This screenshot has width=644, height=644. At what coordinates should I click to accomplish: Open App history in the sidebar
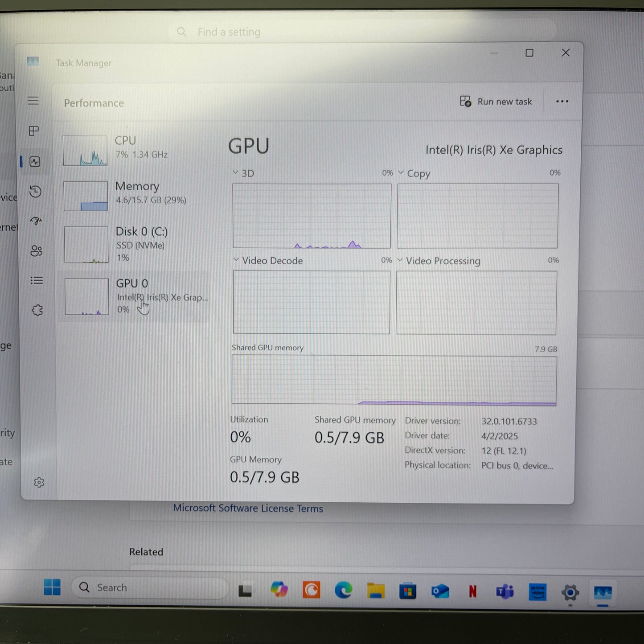35,191
